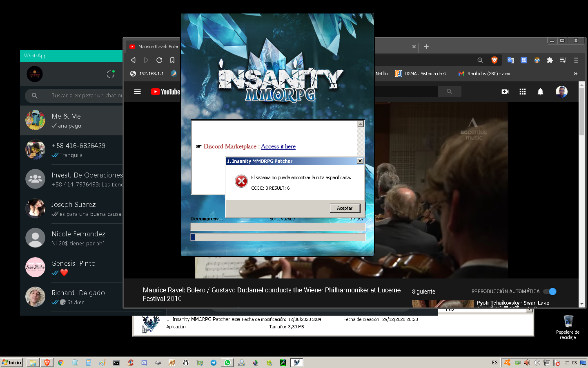Open the YouTube hamburger guide menu

[138, 92]
